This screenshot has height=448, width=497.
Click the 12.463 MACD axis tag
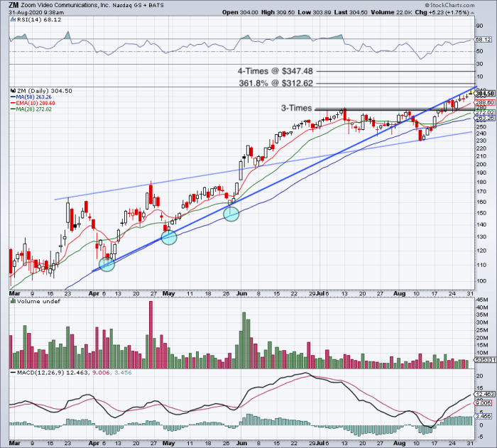pyautogui.click(x=484, y=394)
